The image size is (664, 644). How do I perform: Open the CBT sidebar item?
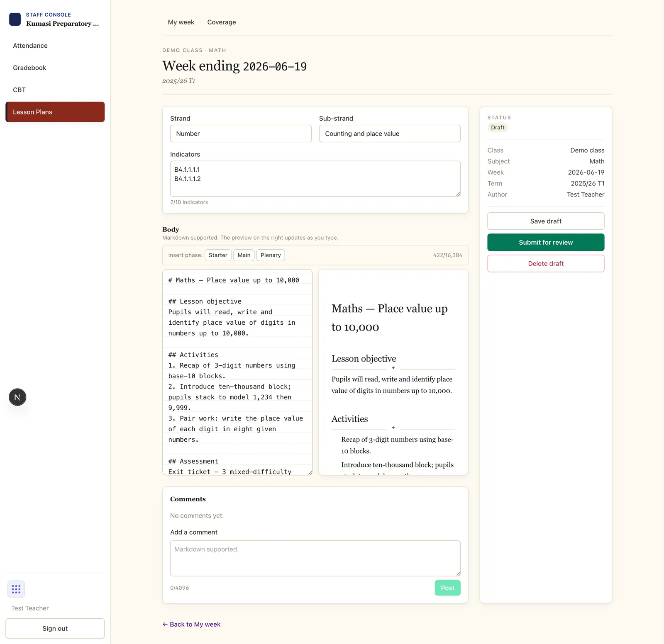click(x=55, y=90)
